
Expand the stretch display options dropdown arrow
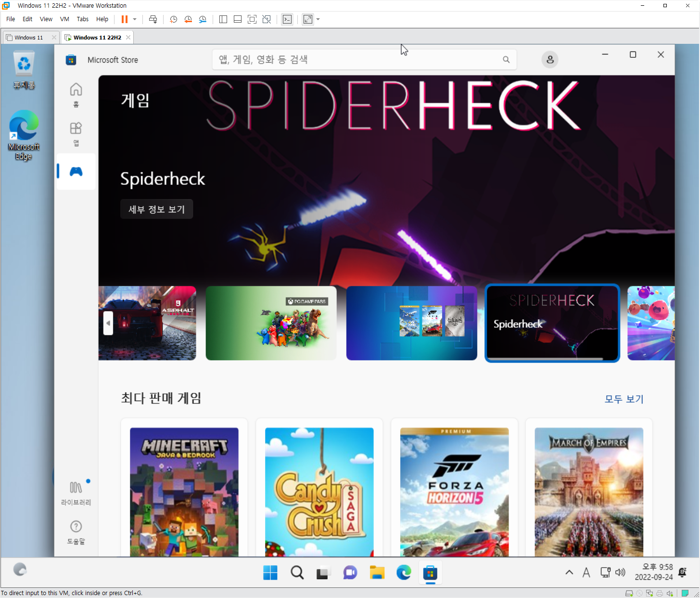point(318,19)
